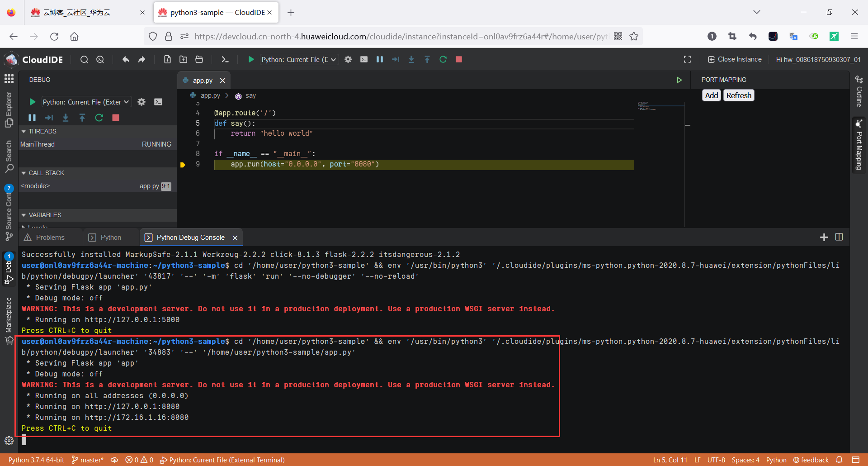
Task: Pause execution in the Debug panel
Action: pos(32,118)
